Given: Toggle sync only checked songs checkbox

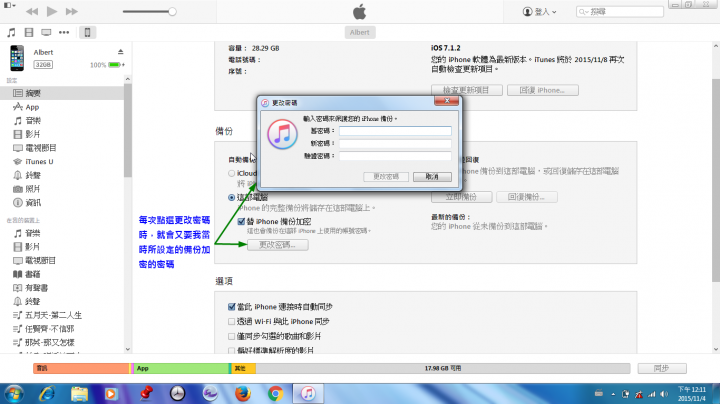Looking at the screenshot, I should click(232, 336).
